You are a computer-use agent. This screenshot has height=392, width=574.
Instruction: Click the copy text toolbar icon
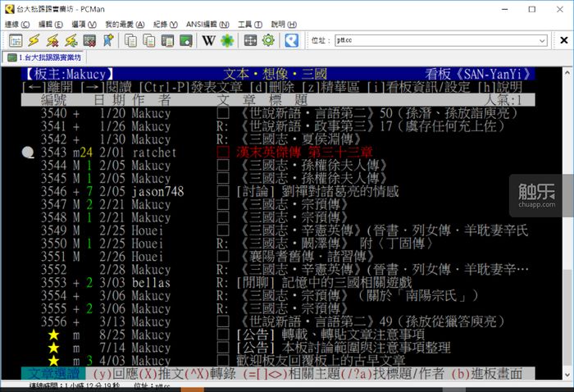(x=130, y=40)
